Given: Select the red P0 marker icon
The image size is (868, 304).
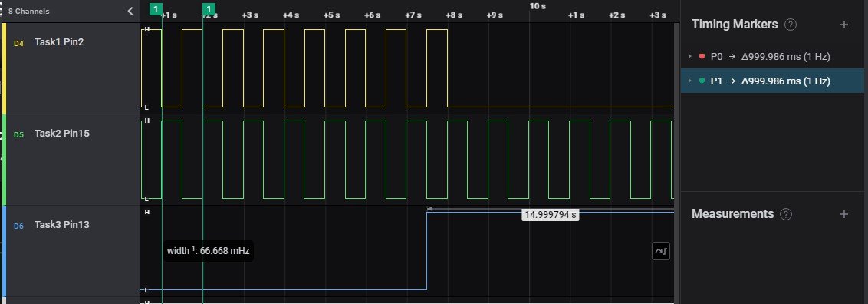Looking at the screenshot, I should tap(702, 57).
